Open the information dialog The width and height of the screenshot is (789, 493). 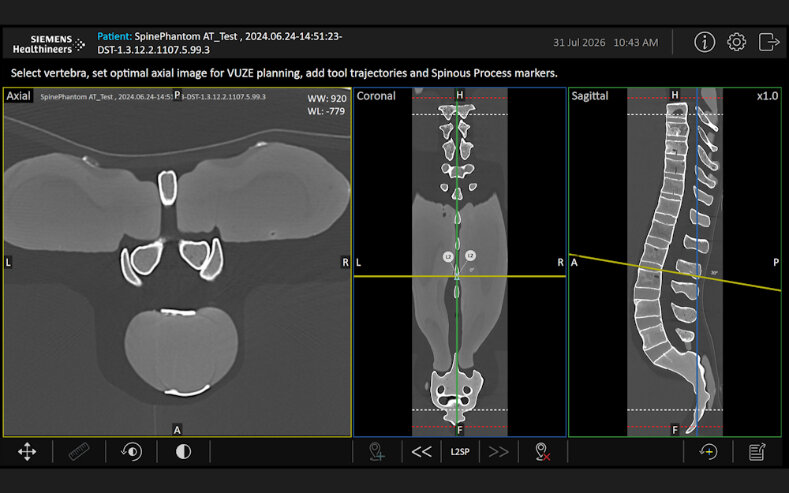point(704,42)
